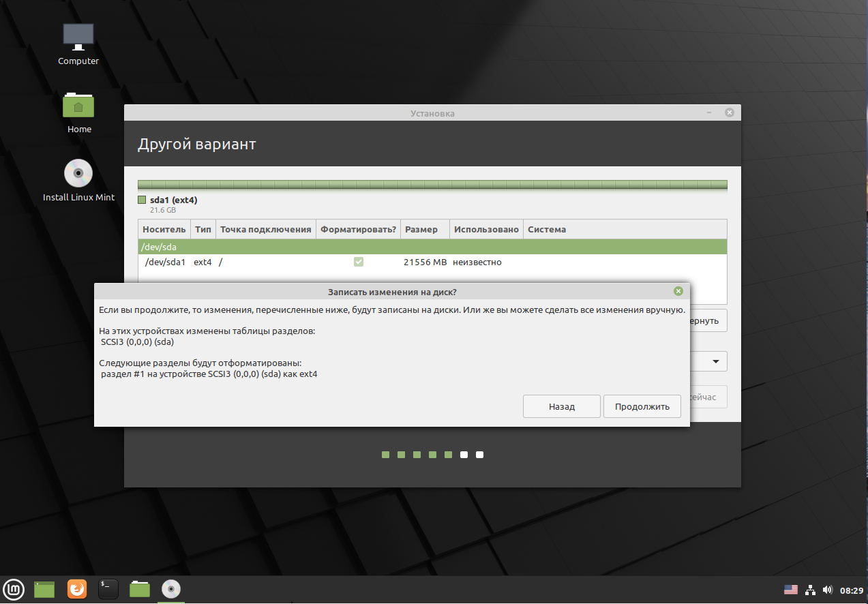Open the Computer desktop icon
868x604 pixels.
(78, 44)
